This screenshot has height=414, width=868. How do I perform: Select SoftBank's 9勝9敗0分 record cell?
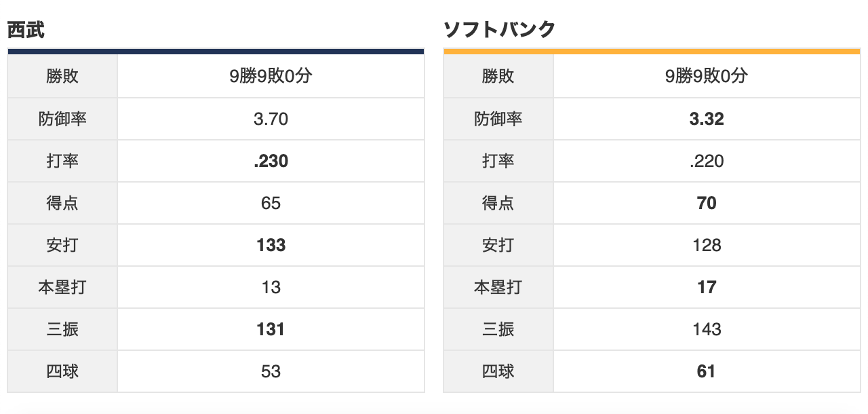(x=707, y=76)
